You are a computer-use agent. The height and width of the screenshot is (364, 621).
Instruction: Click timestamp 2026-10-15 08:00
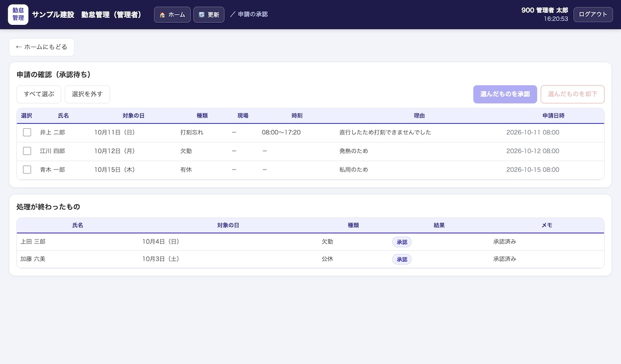[532, 170]
